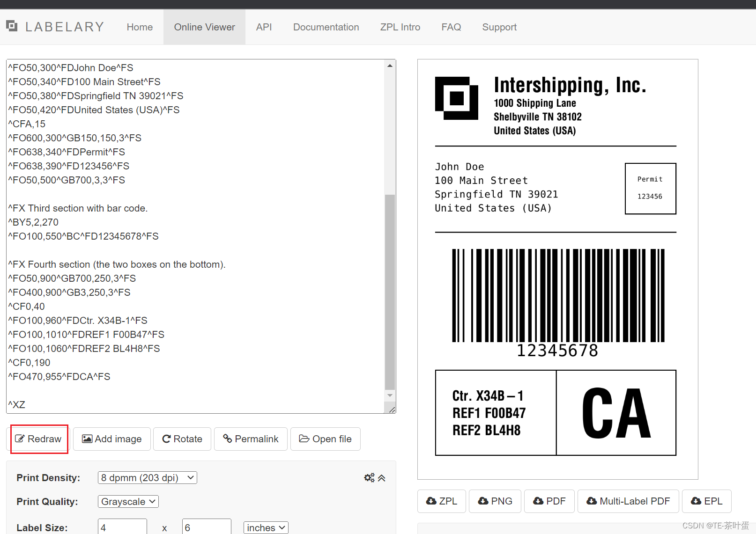The image size is (756, 534).
Task: Click scroll up arrow of ZPL editor
Action: click(390, 66)
